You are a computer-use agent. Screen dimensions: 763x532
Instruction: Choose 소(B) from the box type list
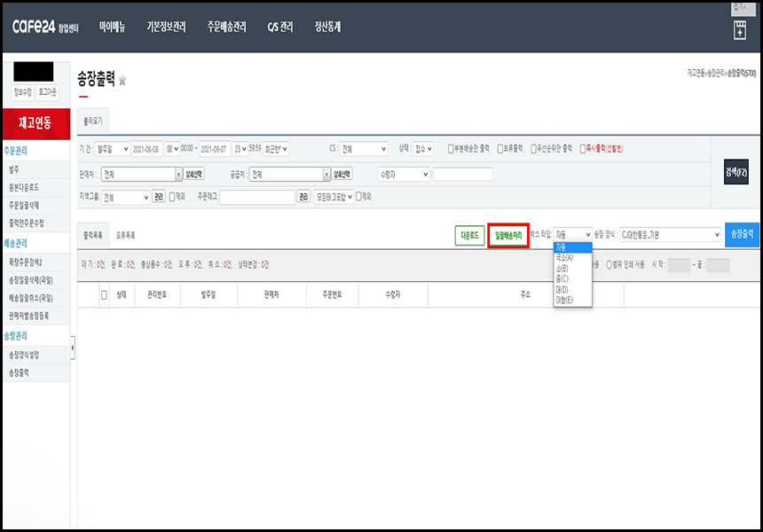[573, 269]
